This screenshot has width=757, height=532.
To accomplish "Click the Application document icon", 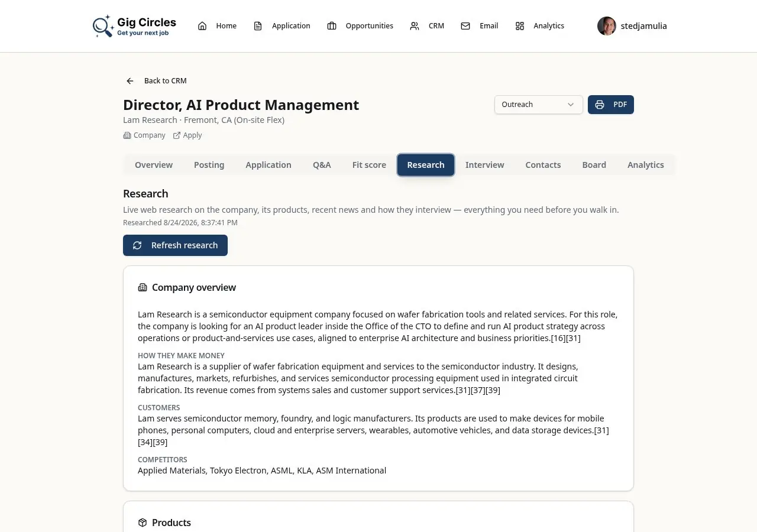I will tap(258, 26).
